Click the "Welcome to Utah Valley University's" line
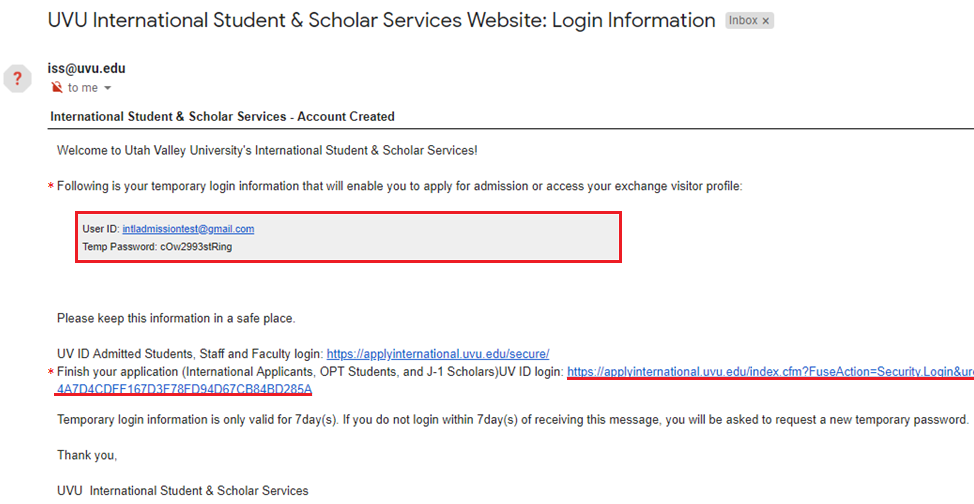 (x=267, y=151)
